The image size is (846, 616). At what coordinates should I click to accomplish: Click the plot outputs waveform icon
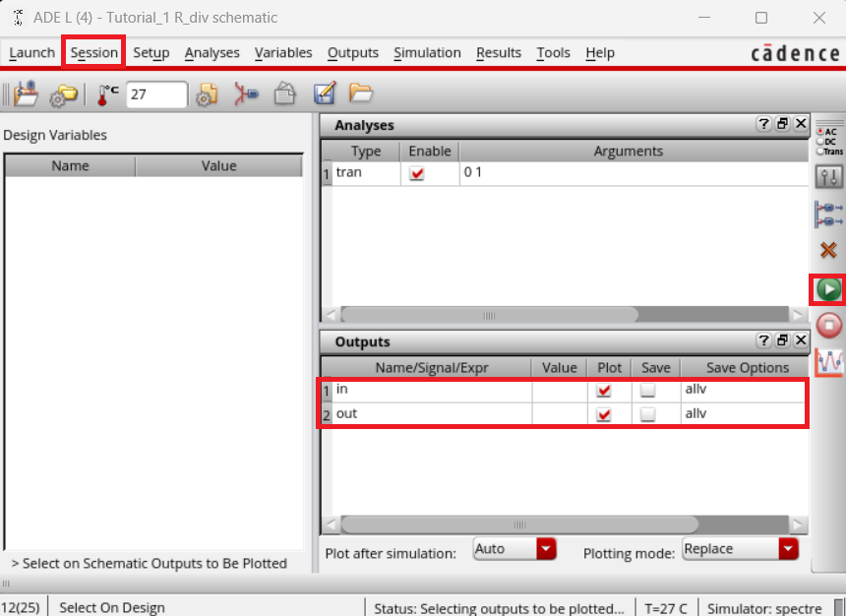point(828,362)
